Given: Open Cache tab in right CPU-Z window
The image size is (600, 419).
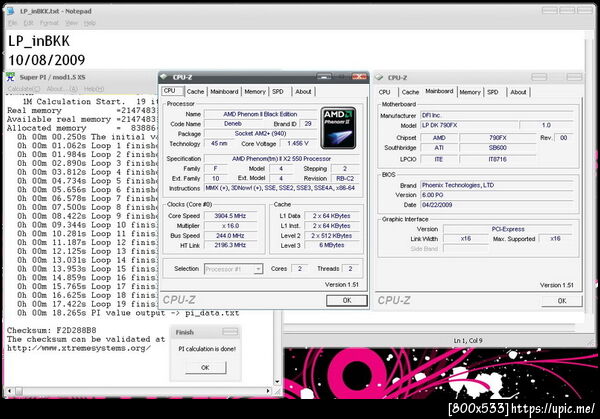Looking at the screenshot, I should [411, 92].
